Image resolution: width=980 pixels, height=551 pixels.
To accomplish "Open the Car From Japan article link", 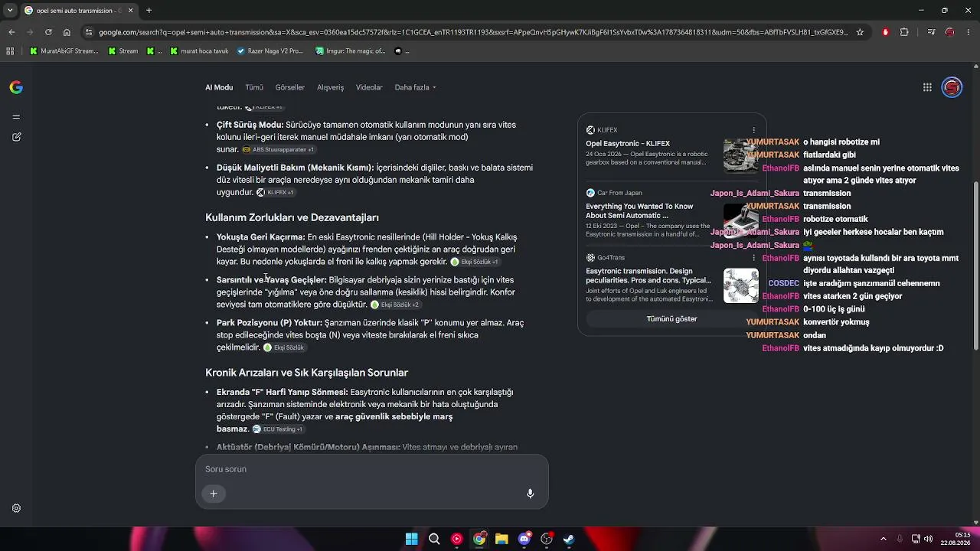I will [639, 210].
